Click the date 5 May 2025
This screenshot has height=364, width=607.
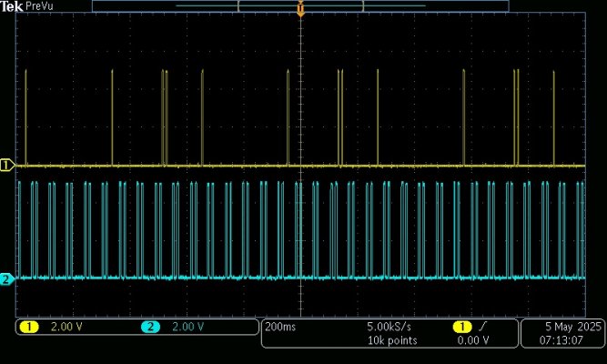[573, 327]
